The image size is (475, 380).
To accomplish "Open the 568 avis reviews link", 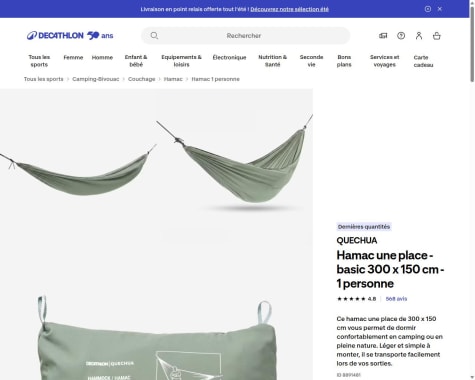I will 396,299.
